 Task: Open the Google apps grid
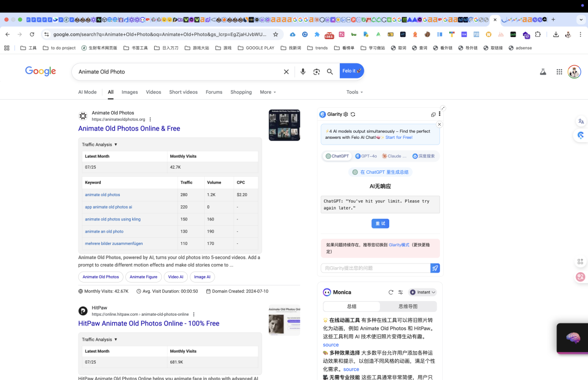[559, 72]
